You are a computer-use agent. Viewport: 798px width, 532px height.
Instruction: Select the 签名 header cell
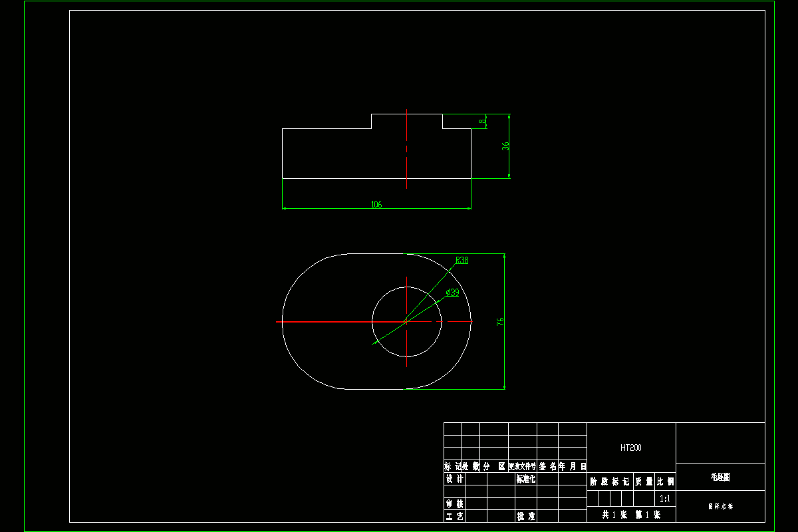tap(548, 466)
